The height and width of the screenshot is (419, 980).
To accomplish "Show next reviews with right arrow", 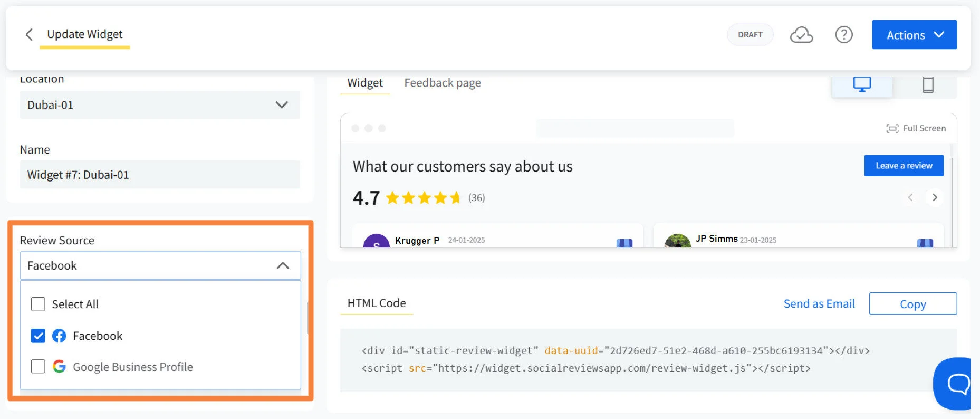I will click(x=935, y=197).
